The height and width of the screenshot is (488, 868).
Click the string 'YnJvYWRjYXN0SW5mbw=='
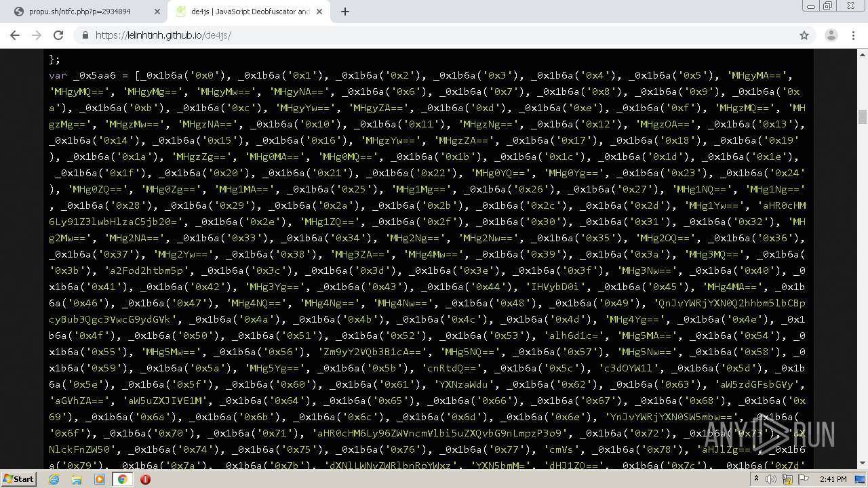point(672,417)
